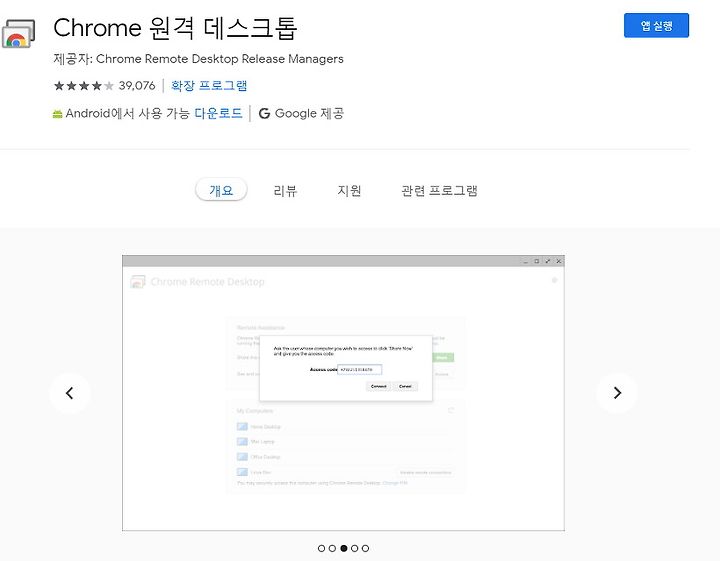720x561 pixels.
Task: Follow the 다운로드 Android link
Action: coord(218,113)
